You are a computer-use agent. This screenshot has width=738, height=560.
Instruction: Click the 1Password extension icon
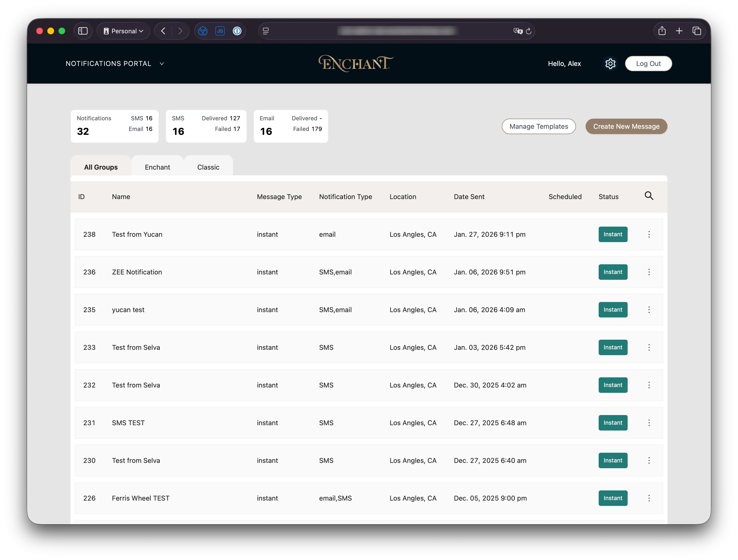tap(237, 31)
